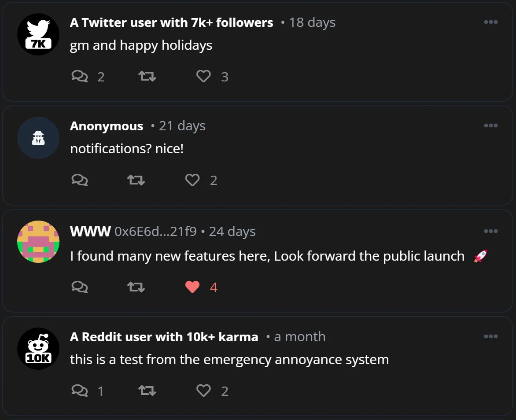Open more options on Reddit user post
516x420 pixels.
click(x=490, y=336)
